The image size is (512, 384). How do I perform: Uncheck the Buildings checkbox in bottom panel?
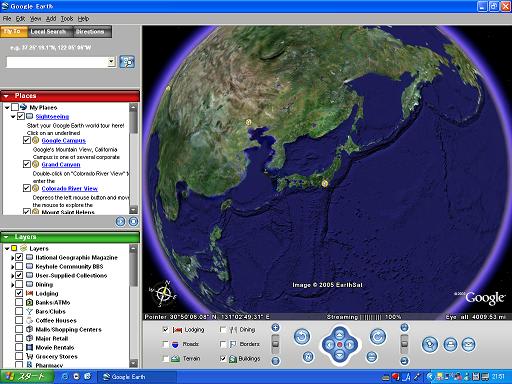pyautogui.click(x=223, y=359)
